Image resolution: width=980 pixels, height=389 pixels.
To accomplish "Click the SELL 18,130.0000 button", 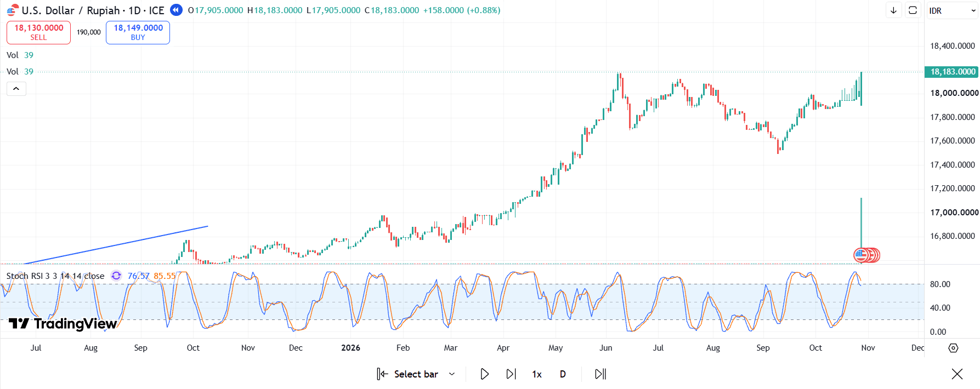I will pos(38,32).
